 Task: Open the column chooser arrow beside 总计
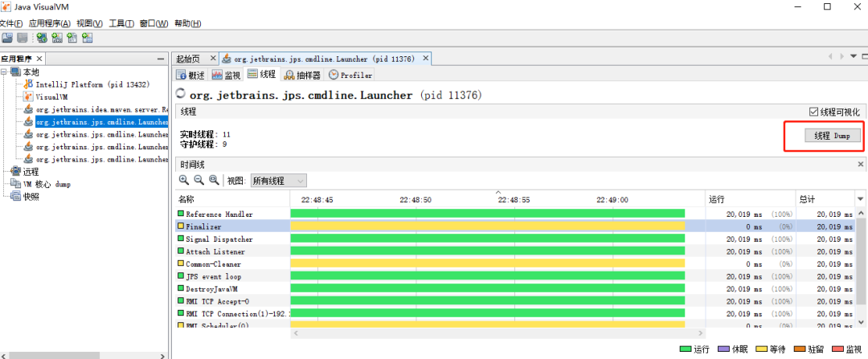[860, 199]
